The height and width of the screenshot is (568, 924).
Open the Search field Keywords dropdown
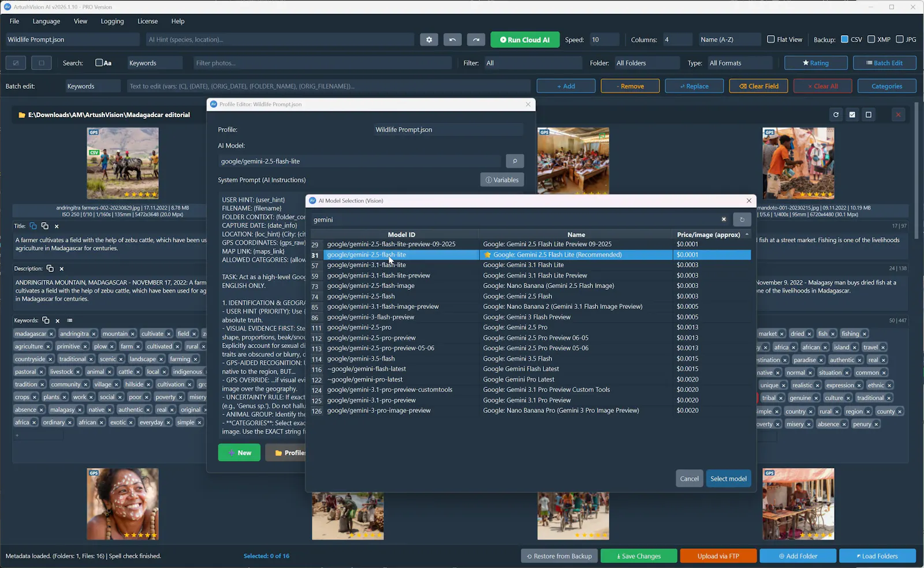click(x=155, y=63)
